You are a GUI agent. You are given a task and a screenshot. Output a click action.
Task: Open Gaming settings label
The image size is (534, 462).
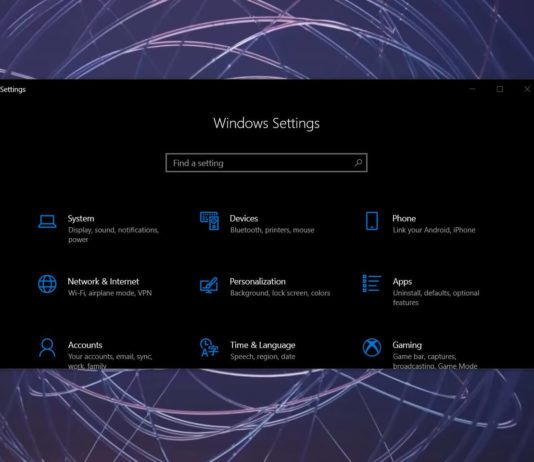(x=407, y=345)
